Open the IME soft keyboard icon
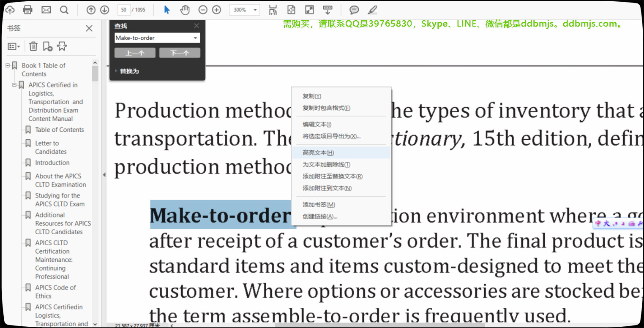This screenshot has width=644, height=328. click(632, 224)
